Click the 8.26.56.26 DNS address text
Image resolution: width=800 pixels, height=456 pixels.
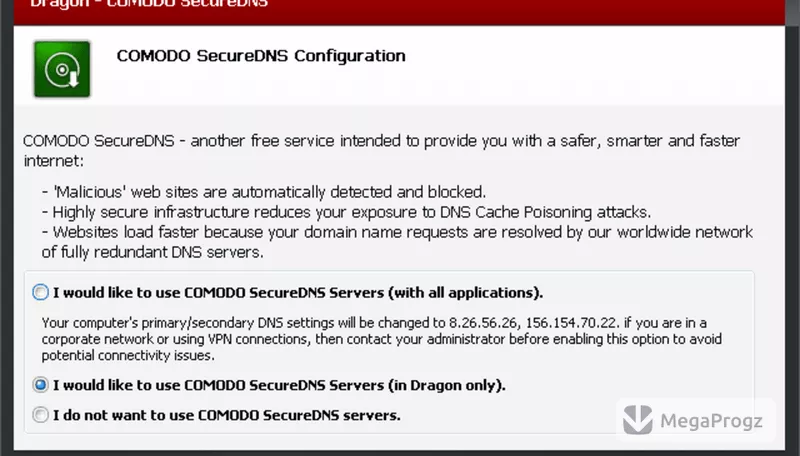coord(483,323)
